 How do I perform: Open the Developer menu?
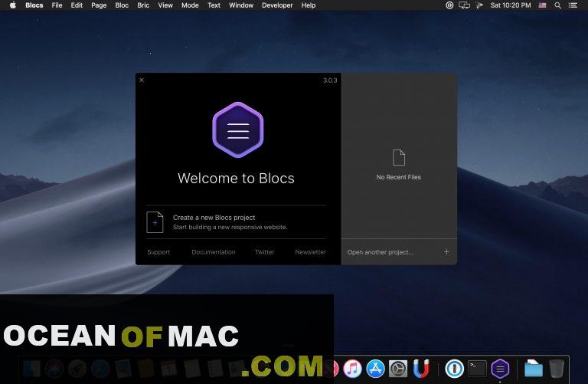click(277, 5)
